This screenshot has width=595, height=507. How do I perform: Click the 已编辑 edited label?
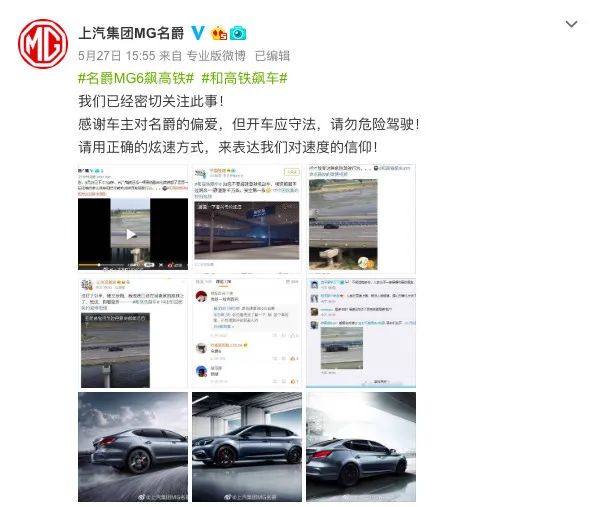(x=272, y=56)
